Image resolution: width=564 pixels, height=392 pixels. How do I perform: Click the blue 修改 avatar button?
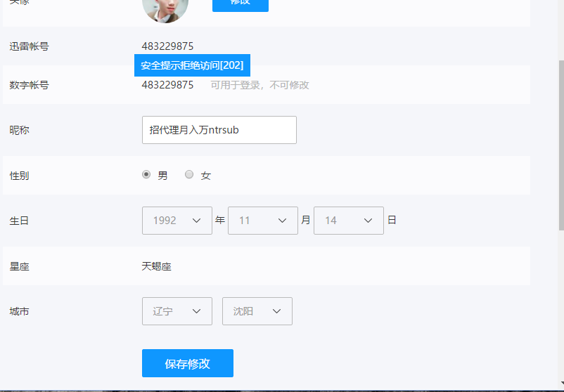pos(240,4)
